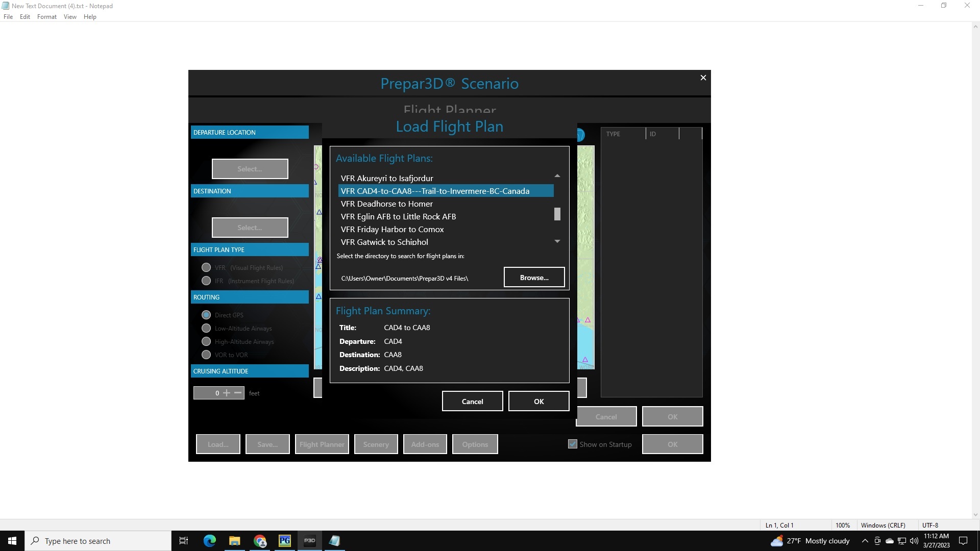This screenshot has width=980, height=551.
Task: Click the ID column header
Action: pos(663,134)
